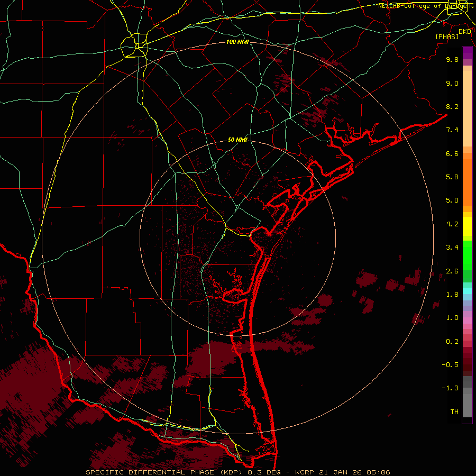Select the orange segment of the color bar
This screenshot has height=476, width=476.
pyautogui.click(x=467, y=182)
